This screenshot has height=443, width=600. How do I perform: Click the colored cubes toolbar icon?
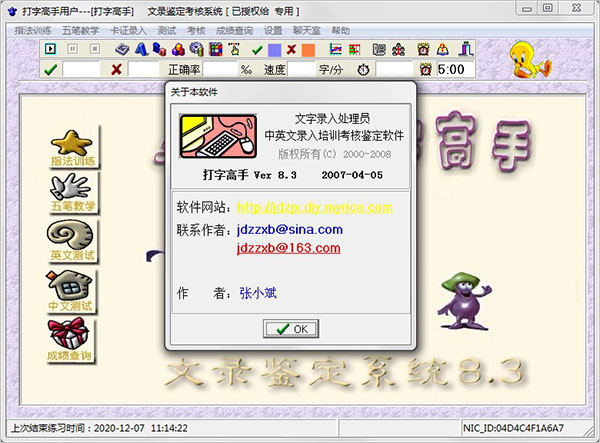click(x=178, y=49)
